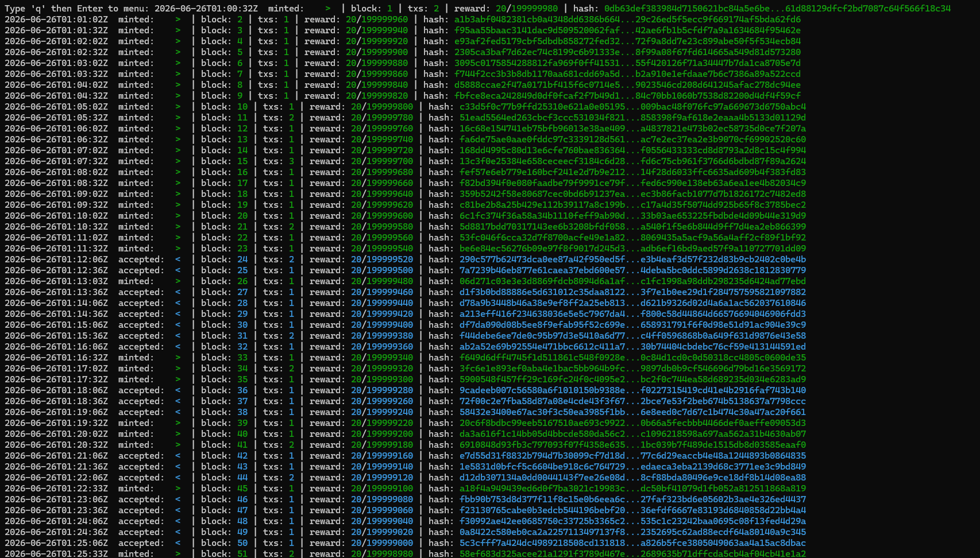Click hash starting c33d5f0c77b9ffd2

click(632, 107)
